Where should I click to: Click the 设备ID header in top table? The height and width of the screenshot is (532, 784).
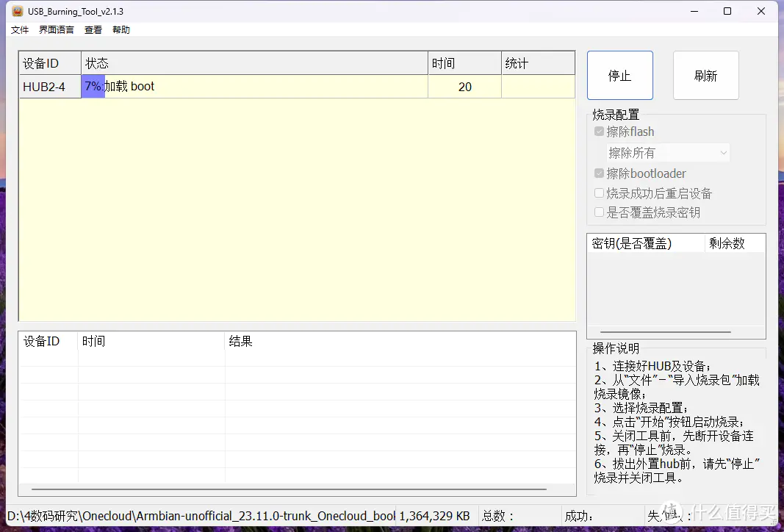coord(50,63)
